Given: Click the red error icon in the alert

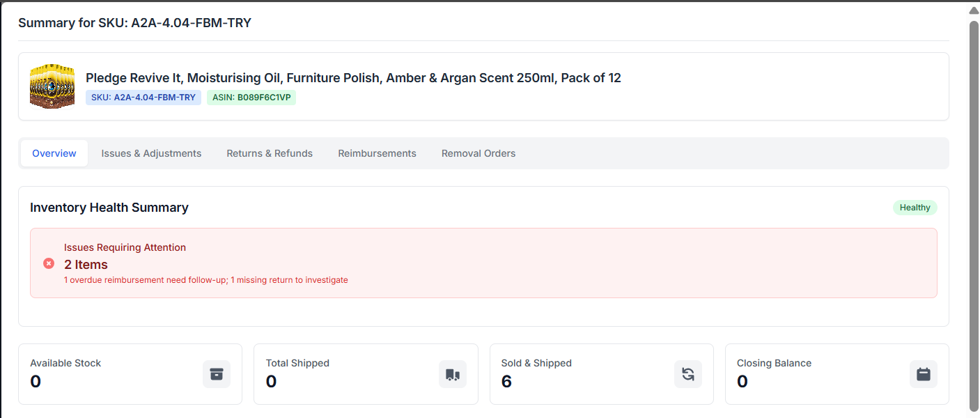Looking at the screenshot, I should coord(49,263).
